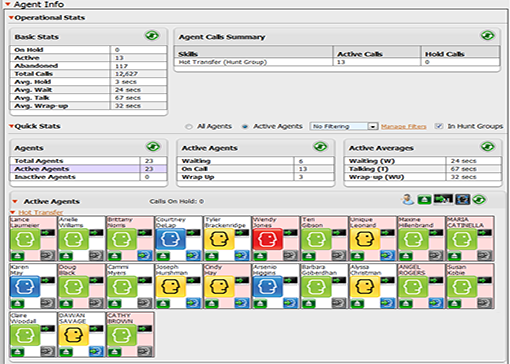
Task: Open the Manage Filters link
Action: (x=403, y=126)
